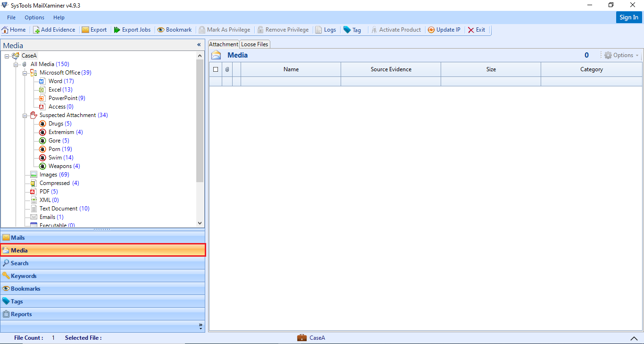644x344 pixels.
Task: Select Text Document (10) entry
Action: coord(64,209)
